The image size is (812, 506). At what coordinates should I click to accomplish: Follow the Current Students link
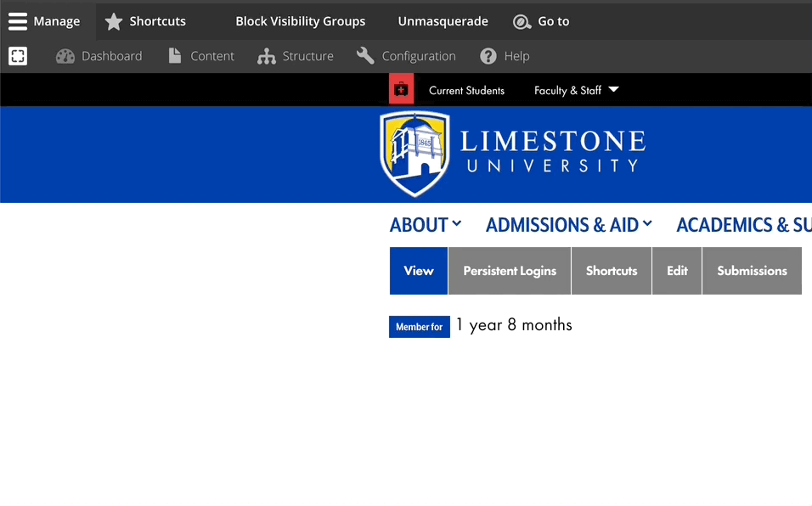pyautogui.click(x=466, y=91)
